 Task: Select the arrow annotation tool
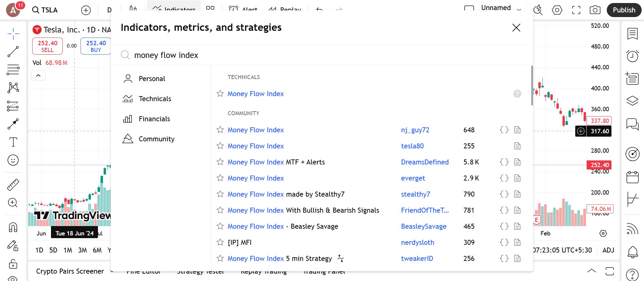(13, 124)
